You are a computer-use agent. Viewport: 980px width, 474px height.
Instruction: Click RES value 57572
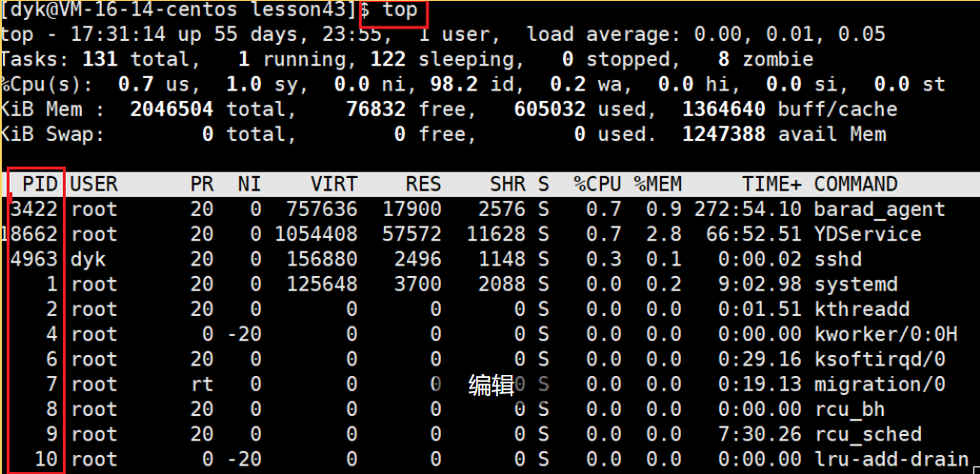tap(411, 234)
